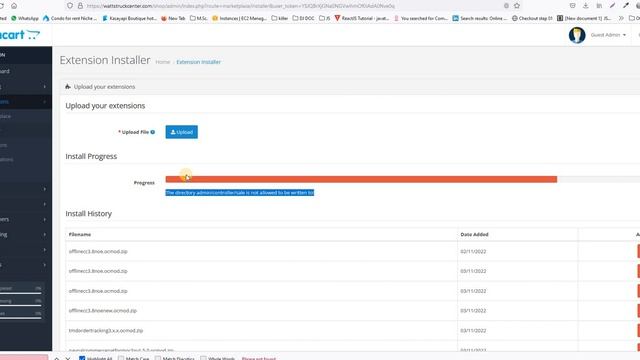The height and width of the screenshot is (360, 640).
Task: Bookmark this page with the star icon
Action: 517,6
